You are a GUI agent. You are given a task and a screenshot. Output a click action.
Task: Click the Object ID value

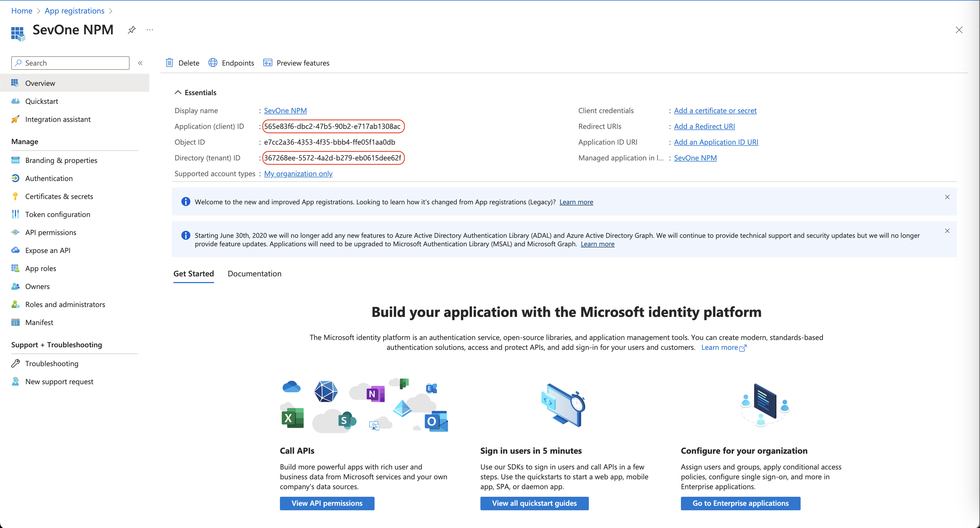click(329, 142)
